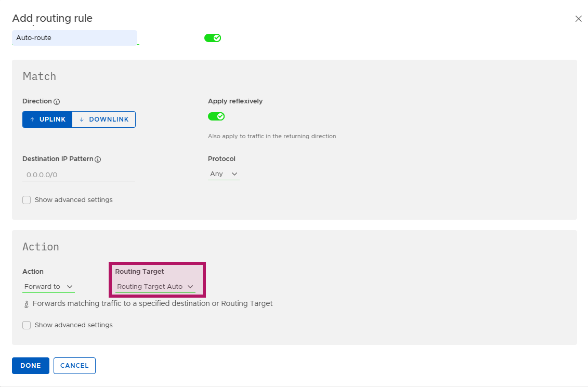The width and height of the screenshot is (588, 387).
Task: Toggle the rule enabled switch next to the name
Action: point(213,38)
